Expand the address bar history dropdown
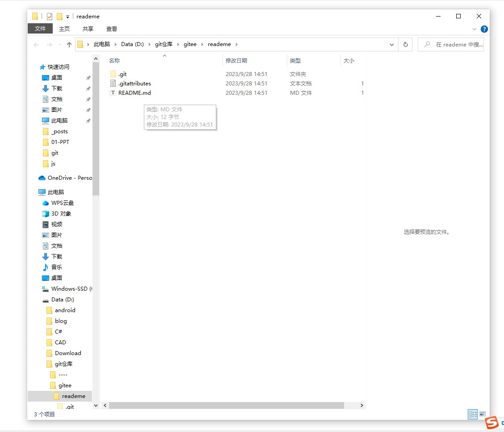 (391, 45)
